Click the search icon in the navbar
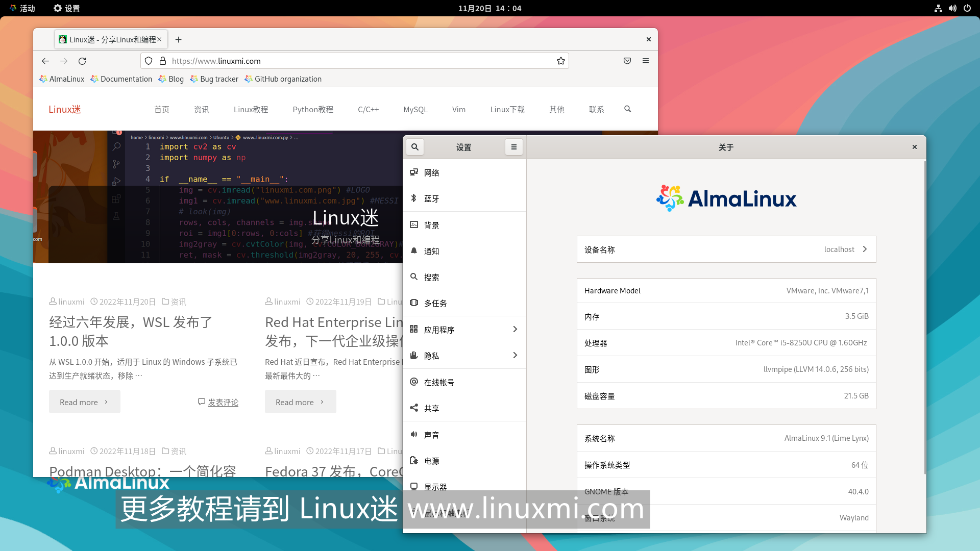 (x=628, y=109)
